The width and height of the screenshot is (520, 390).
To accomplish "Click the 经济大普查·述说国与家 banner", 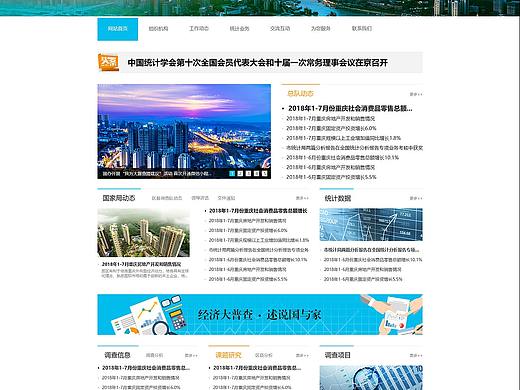I will pyautogui.click(x=260, y=314).
